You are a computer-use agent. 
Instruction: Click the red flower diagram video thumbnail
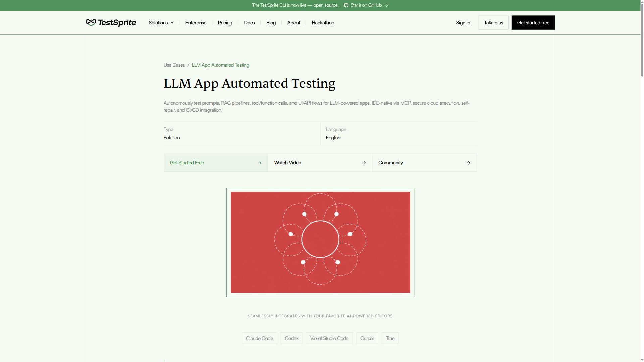tap(320, 242)
